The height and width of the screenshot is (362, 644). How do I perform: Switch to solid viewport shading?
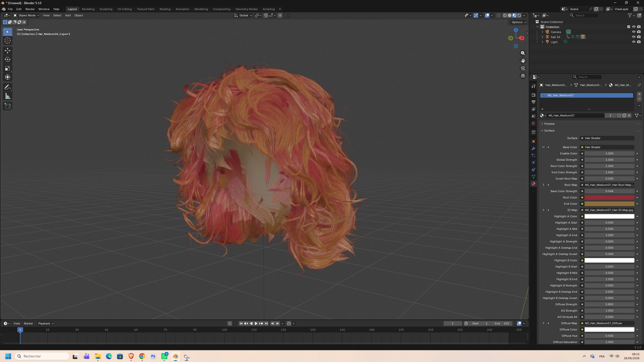[x=509, y=15]
